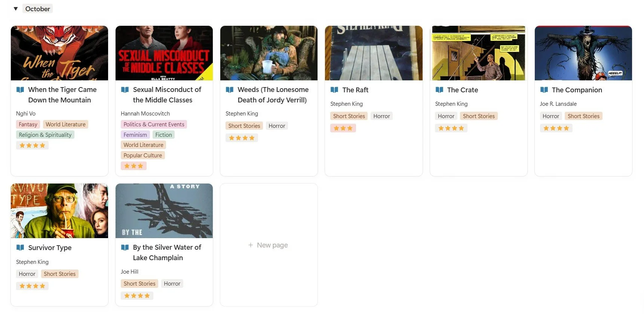
Task: Select the Politics & Current Events tag
Action: tap(154, 124)
